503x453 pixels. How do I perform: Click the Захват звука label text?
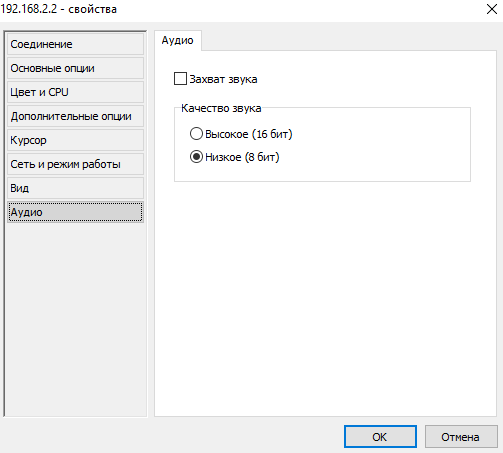coord(223,79)
